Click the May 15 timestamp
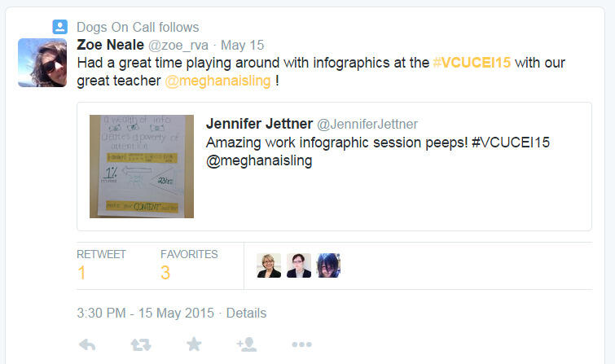Viewport: 615px width, 364px height. [x=242, y=44]
